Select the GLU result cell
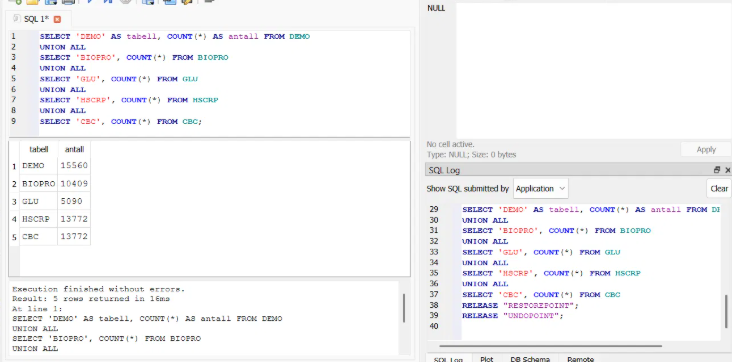This screenshot has width=732, height=362. (x=39, y=201)
